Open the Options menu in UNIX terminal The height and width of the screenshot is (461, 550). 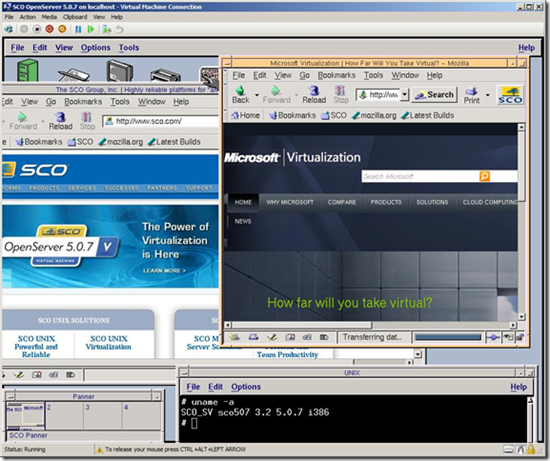(x=246, y=387)
